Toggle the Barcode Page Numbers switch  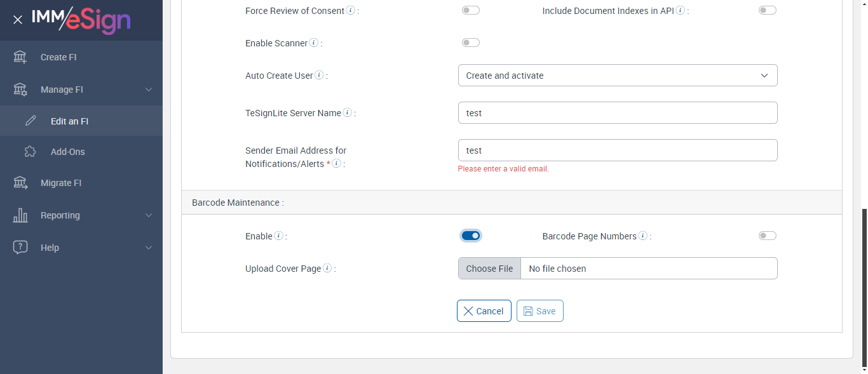[x=767, y=236]
